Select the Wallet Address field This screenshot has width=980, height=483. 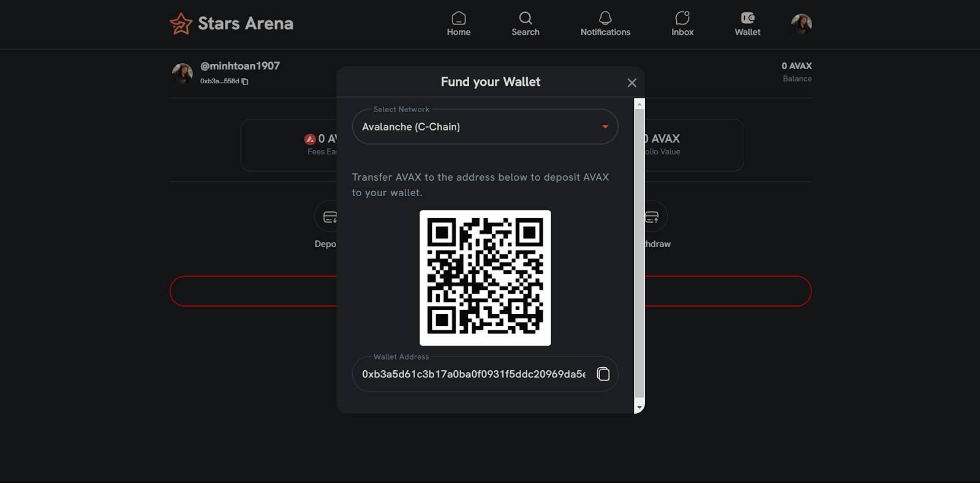click(x=485, y=374)
